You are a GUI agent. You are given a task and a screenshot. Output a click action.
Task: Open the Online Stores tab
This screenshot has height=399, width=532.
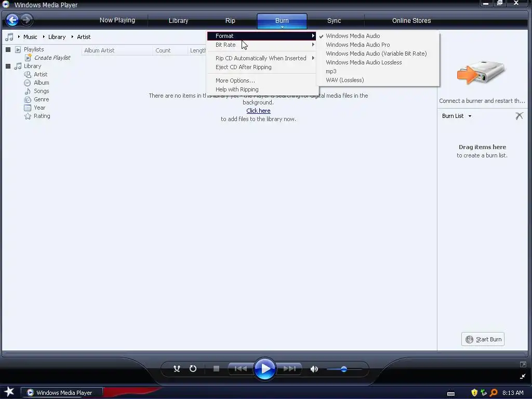411,21
